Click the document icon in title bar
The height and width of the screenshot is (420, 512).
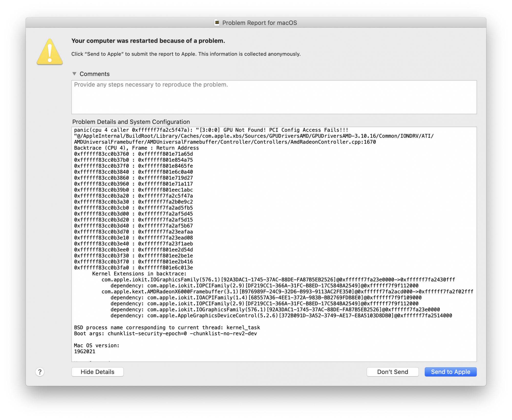coord(217,23)
